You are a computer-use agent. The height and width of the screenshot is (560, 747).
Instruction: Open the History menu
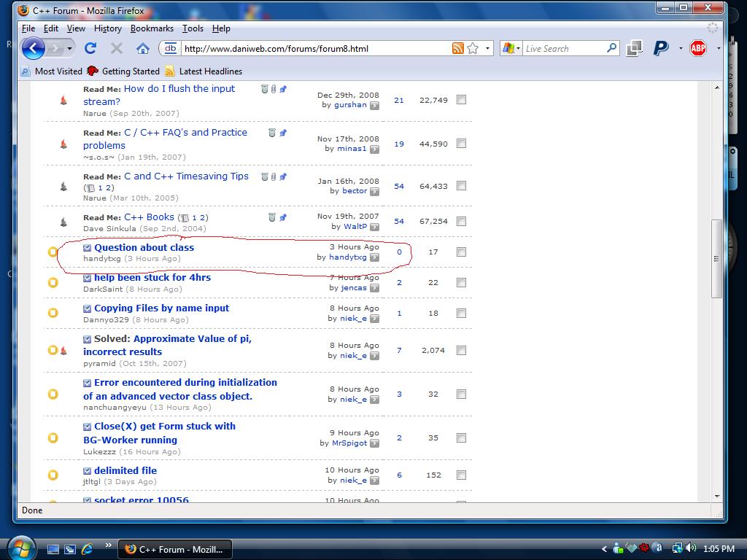coord(108,28)
